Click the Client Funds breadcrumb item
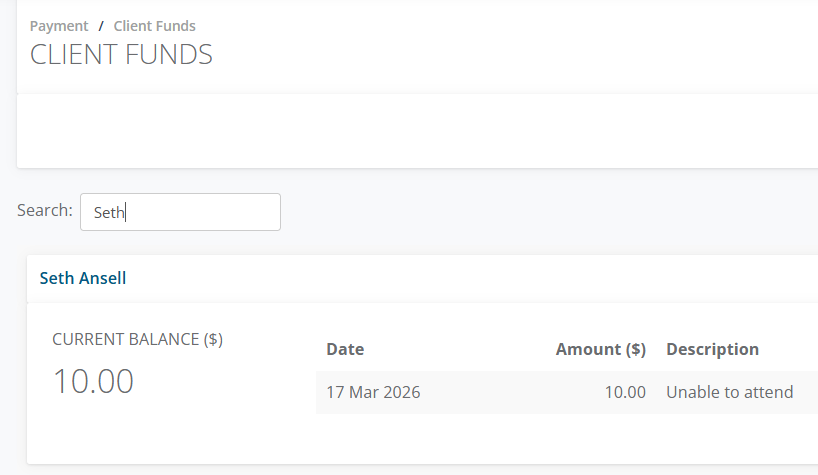The image size is (818, 475). pyautogui.click(x=154, y=26)
